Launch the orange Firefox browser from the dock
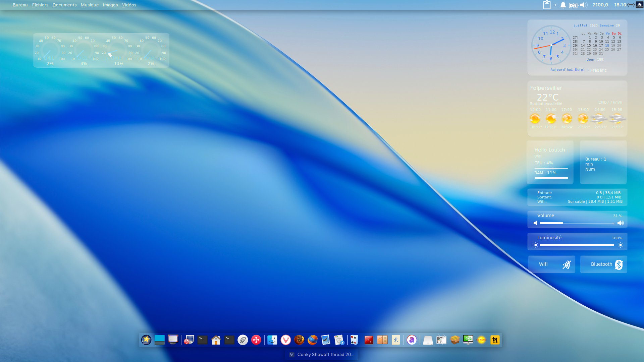This screenshot has width=644, height=362. [x=313, y=340]
